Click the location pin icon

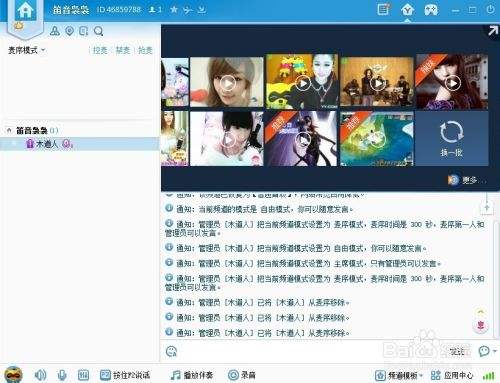click(x=69, y=31)
